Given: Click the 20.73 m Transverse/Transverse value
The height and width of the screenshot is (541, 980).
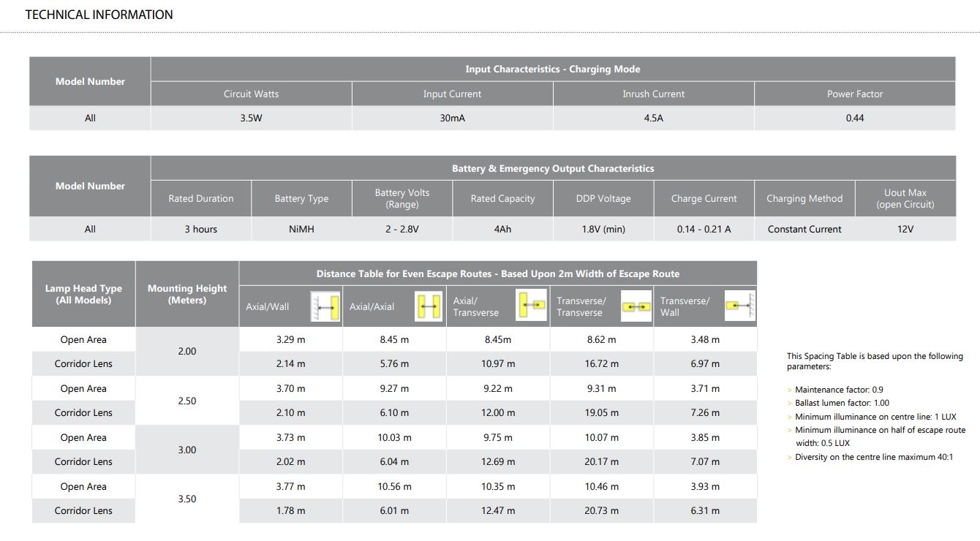Looking at the screenshot, I should [x=601, y=511].
